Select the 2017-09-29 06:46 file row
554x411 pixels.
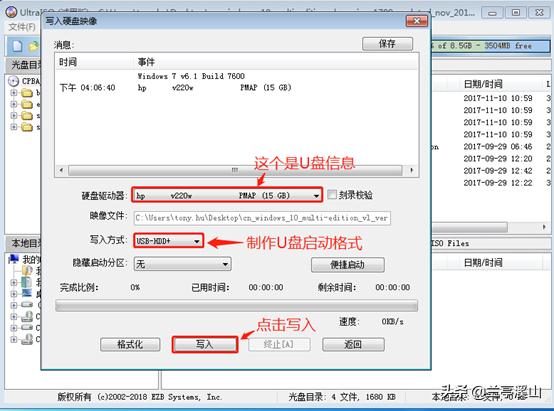[498, 147]
